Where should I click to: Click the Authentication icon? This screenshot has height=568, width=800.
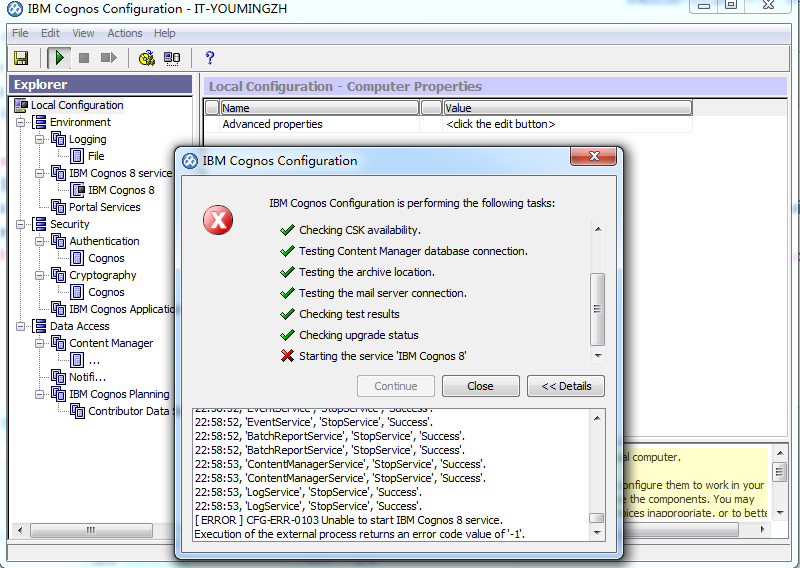[58, 241]
